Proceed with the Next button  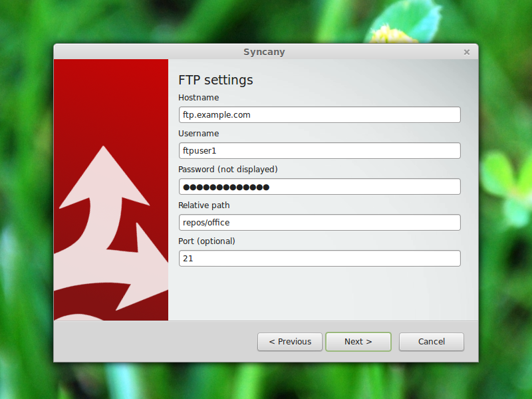(358, 342)
